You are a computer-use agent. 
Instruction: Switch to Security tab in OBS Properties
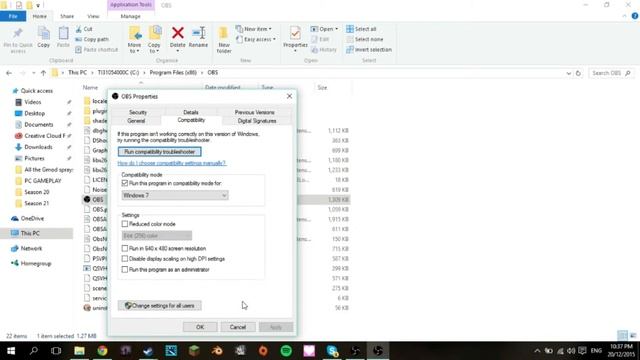coord(138,112)
